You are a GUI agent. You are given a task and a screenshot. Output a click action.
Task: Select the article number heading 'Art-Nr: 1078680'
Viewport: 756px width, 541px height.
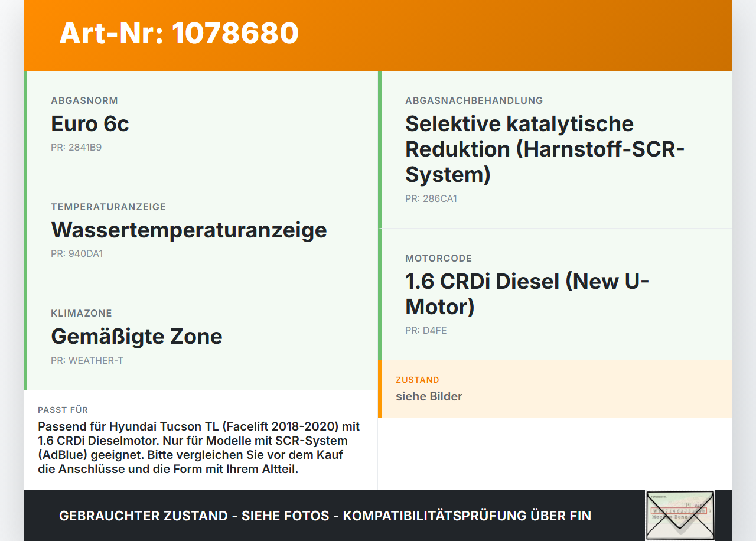[179, 33]
